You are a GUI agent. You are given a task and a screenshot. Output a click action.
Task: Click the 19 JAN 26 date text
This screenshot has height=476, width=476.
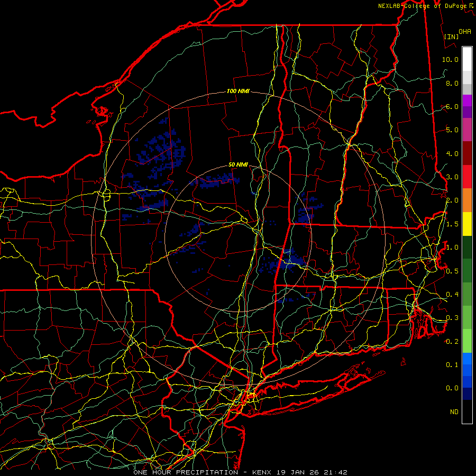(301, 472)
